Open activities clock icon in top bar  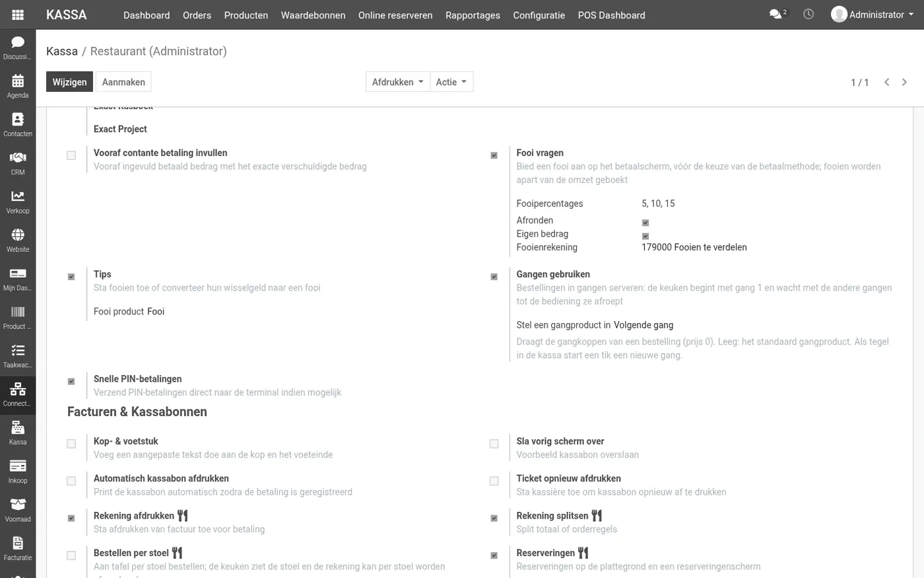point(808,14)
